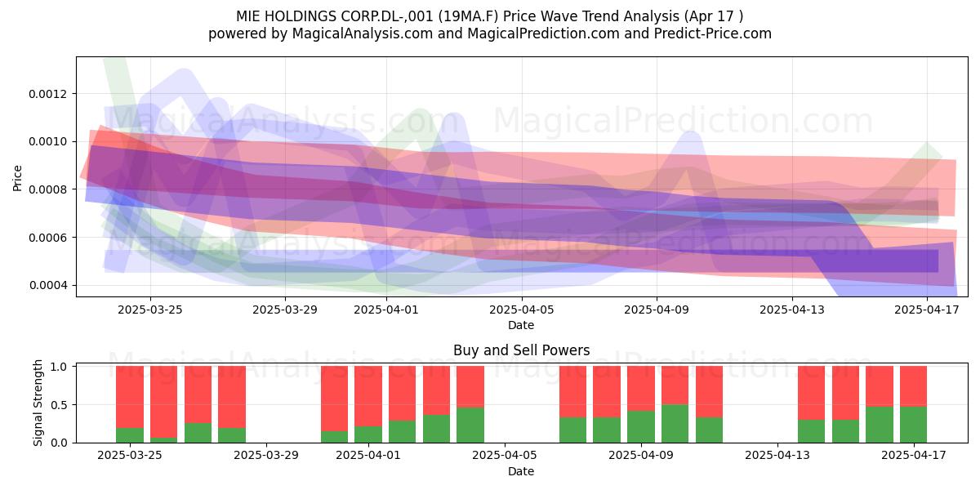Click the red sell portion of the 2025-04-01 bar
The width and height of the screenshot is (980, 490).
(368, 396)
